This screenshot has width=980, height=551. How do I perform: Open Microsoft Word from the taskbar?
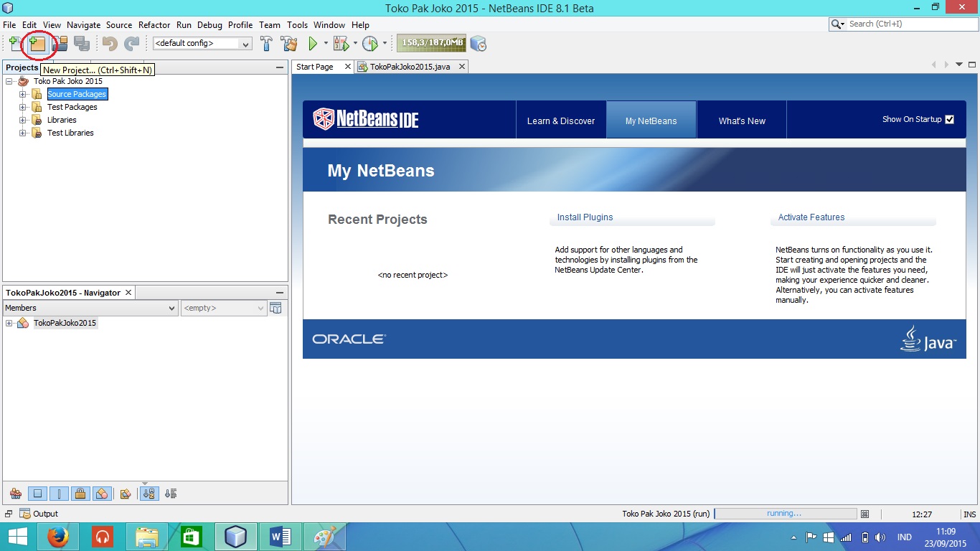(281, 537)
